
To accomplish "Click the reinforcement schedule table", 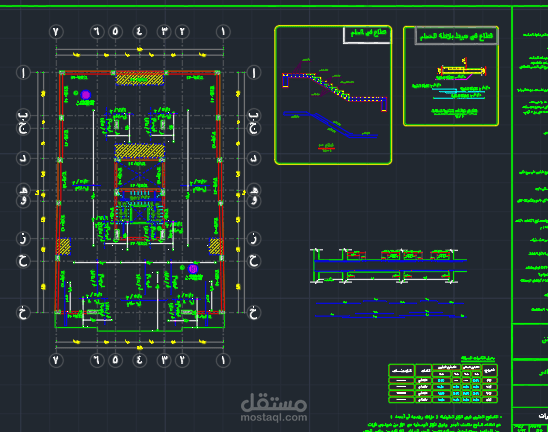I will pos(443,383).
